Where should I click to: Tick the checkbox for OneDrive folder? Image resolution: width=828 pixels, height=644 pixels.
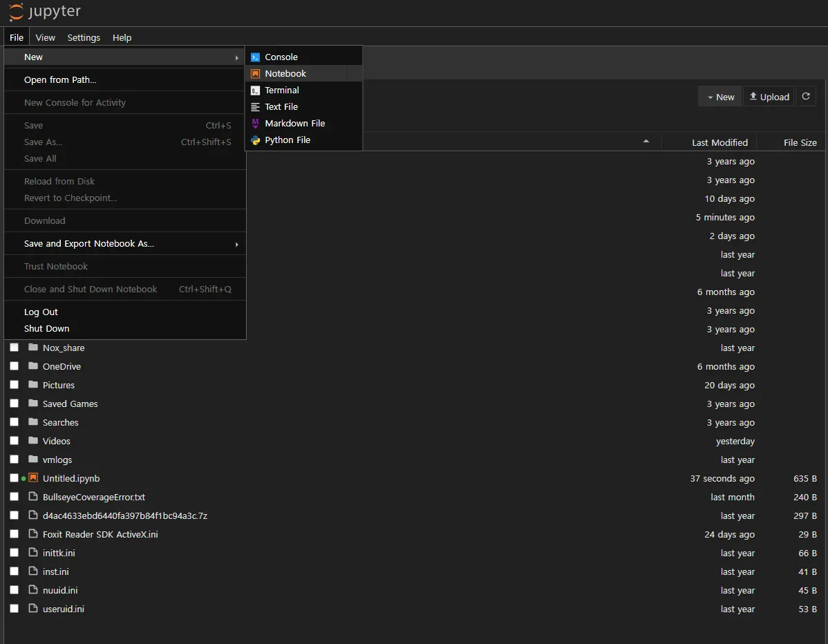pyautogui.click(x=14, y=366)
